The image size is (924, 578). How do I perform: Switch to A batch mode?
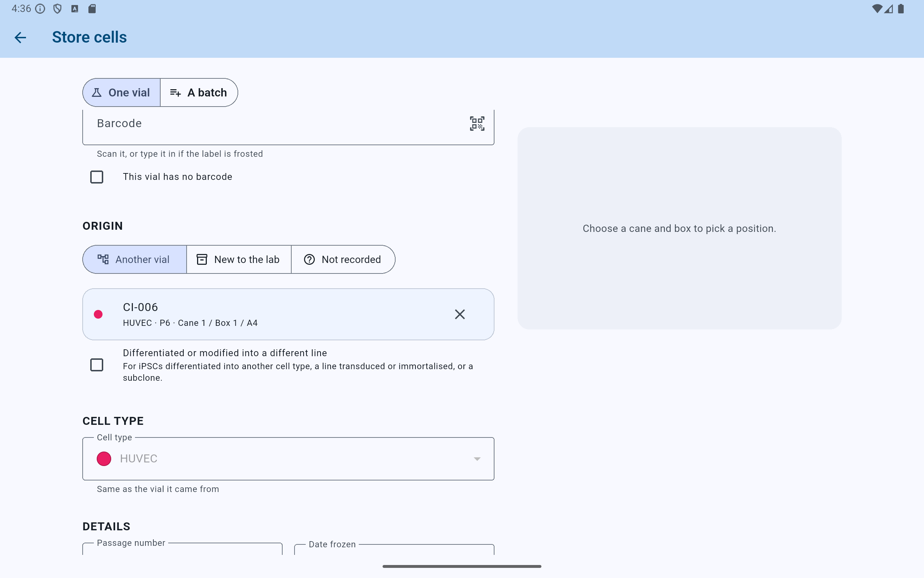pos(199,92)
